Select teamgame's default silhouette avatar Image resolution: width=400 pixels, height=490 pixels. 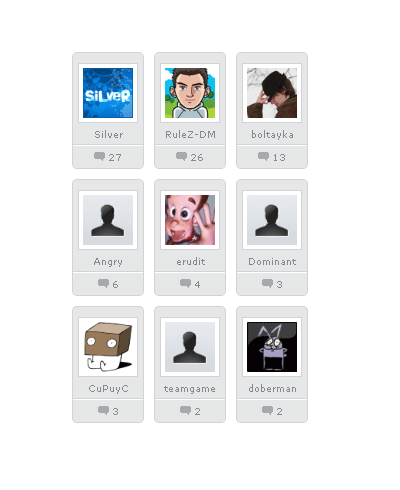click(x=190, y=347)
